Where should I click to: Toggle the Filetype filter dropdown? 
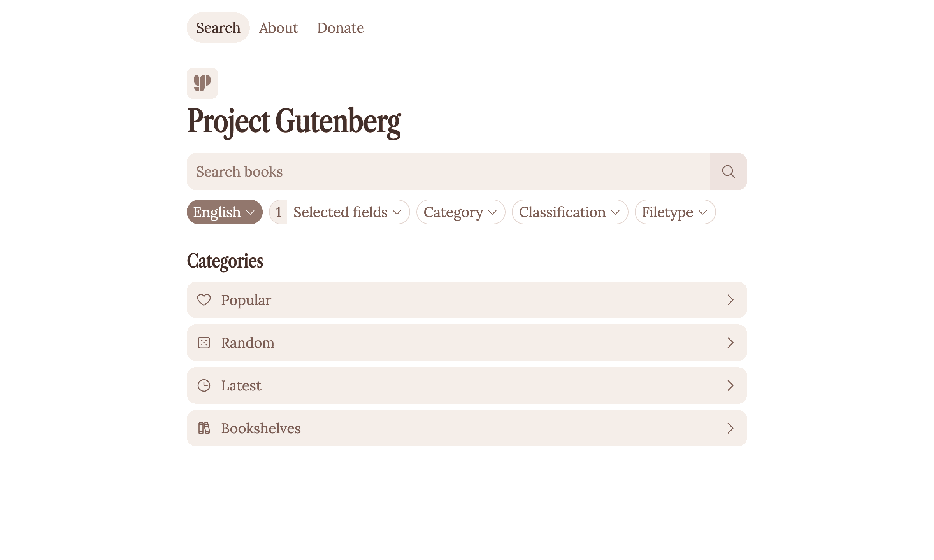pyautogui.click(x=674, y=211)
